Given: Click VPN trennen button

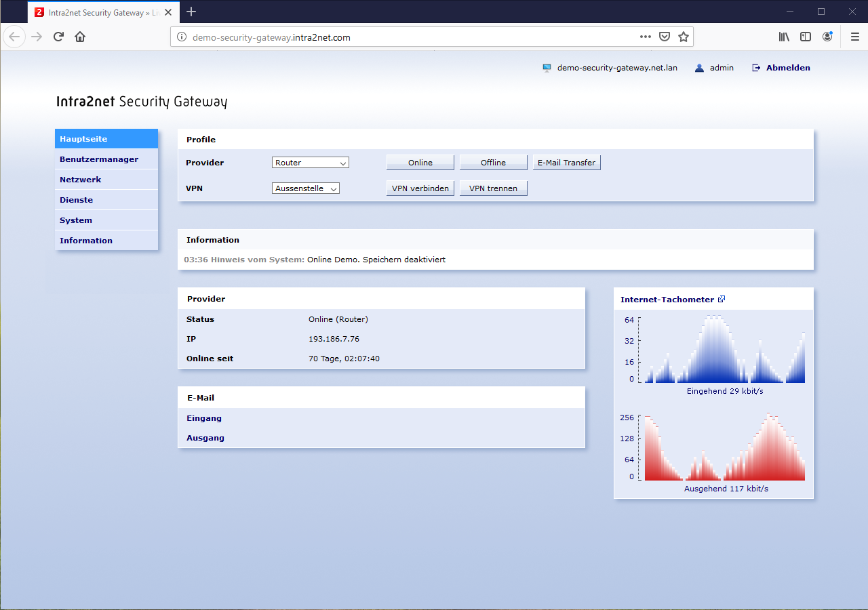Looking at the screenshot, I should [494, 188].
